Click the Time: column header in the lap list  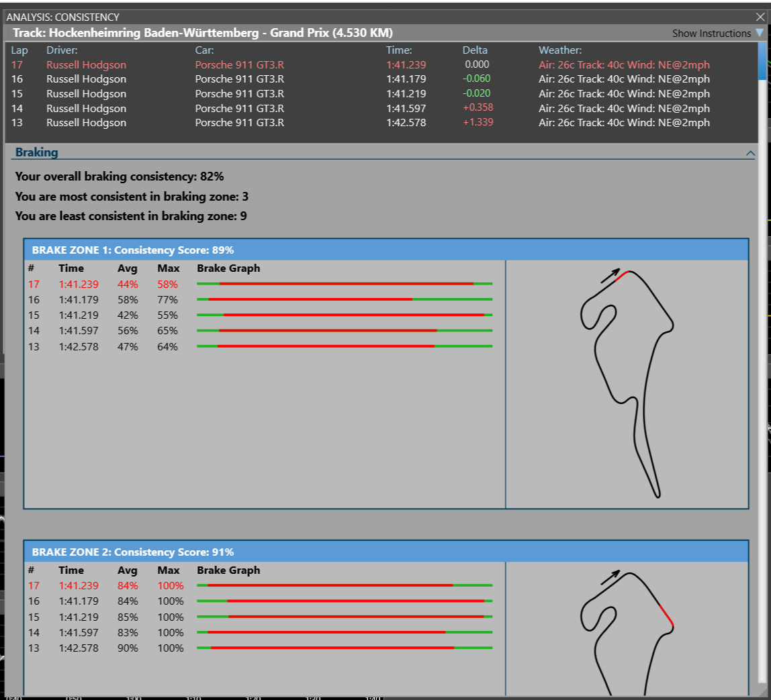399,50
